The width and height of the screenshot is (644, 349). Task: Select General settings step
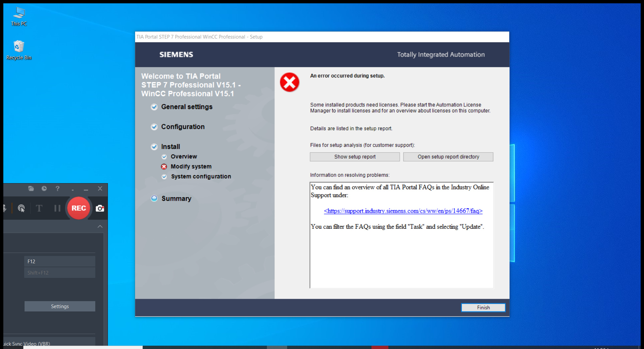pos(187,107)
